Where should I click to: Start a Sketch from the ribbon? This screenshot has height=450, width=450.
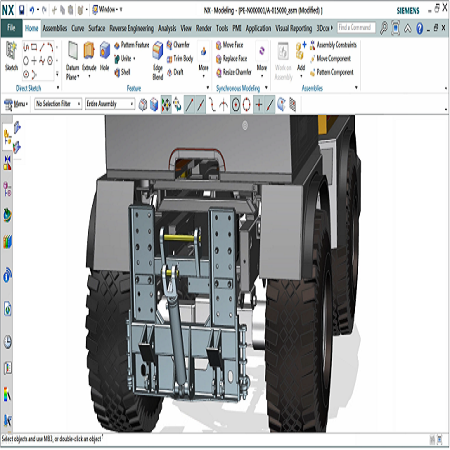11,51
